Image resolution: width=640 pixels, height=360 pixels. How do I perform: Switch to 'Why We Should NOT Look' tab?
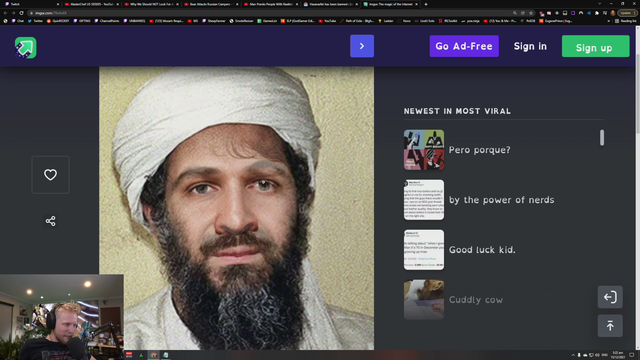click(150, 4)
